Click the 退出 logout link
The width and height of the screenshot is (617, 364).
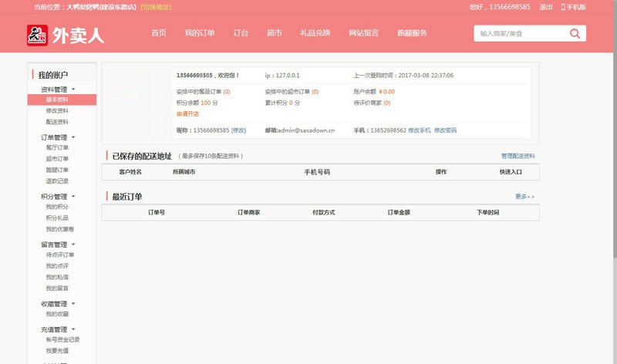(546, 7)
